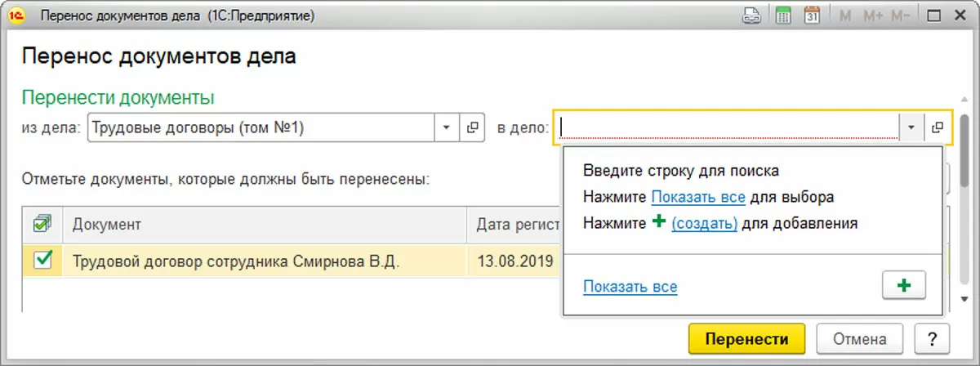Uncheck the Смирнова В.Д. contract row checkbox

(x=42, y=261)
